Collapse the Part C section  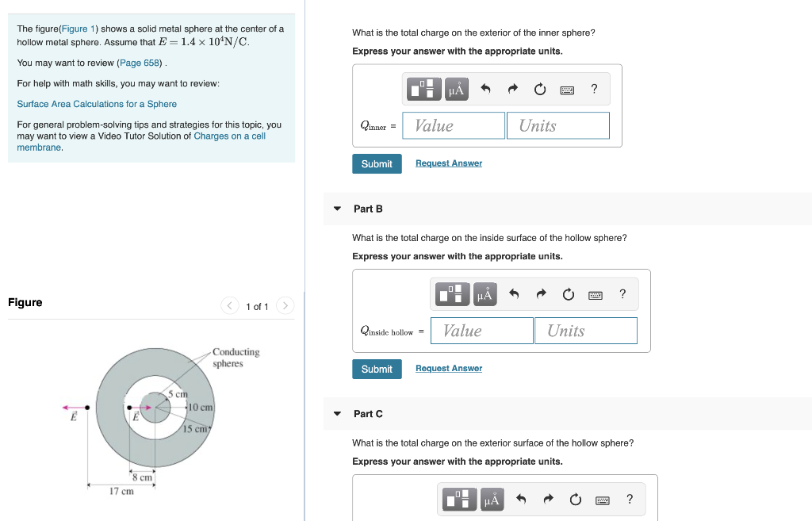click(339, 413)
